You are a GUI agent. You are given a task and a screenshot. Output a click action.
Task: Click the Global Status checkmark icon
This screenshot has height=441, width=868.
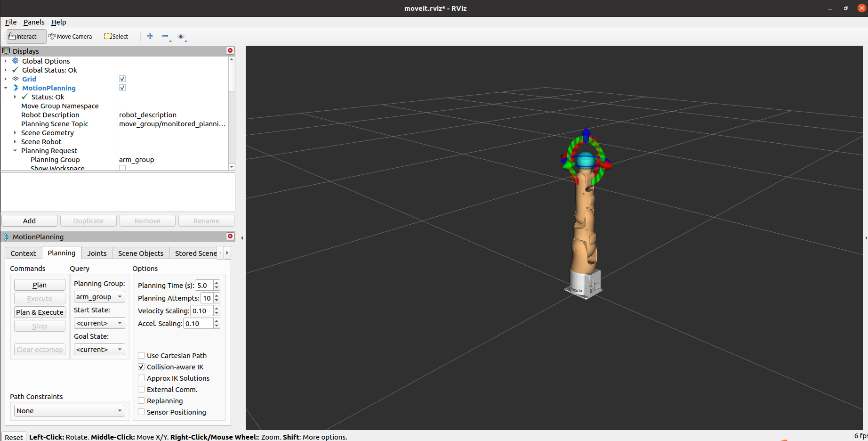[x=16, y=70]
